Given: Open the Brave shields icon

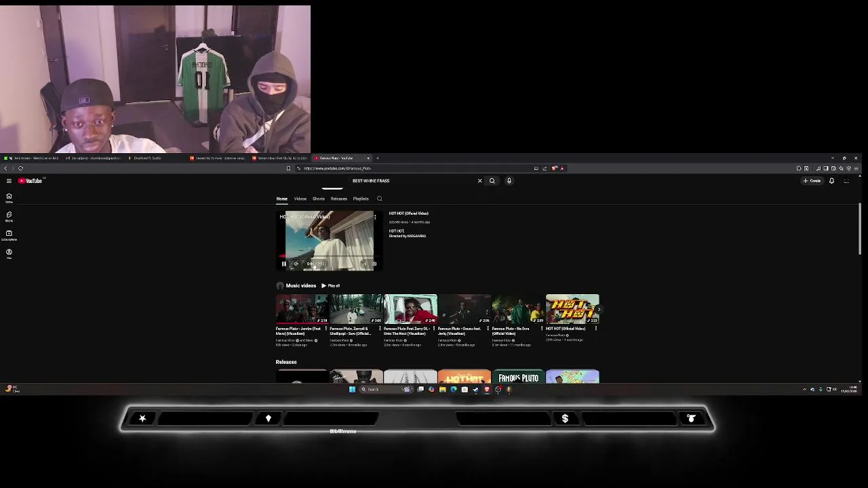Looking at the screenshot, I should (554, 168).
